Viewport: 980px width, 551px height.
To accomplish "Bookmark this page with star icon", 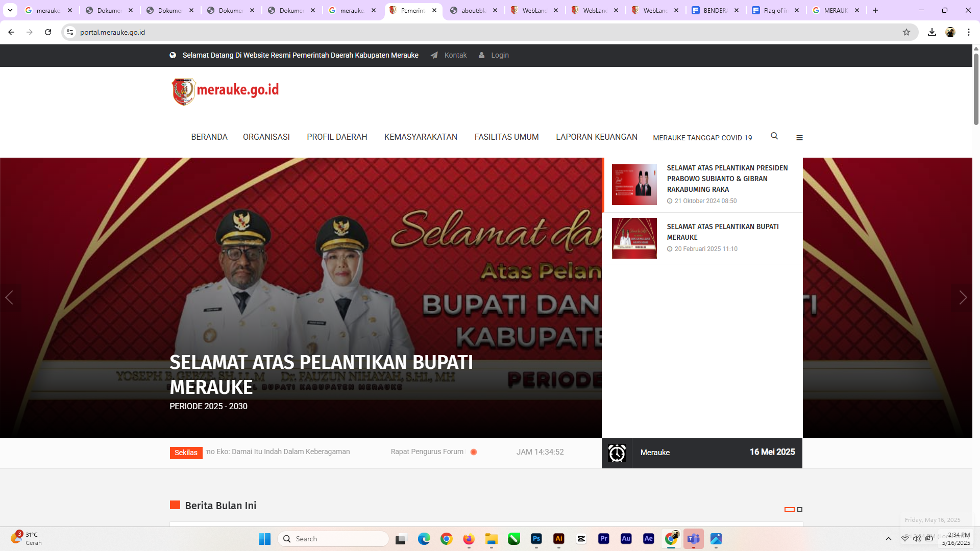I will 906,32.
